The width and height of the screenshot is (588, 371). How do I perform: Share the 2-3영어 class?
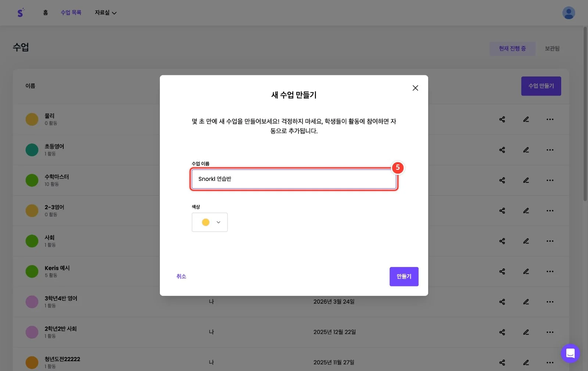click(x=502, y=211)
